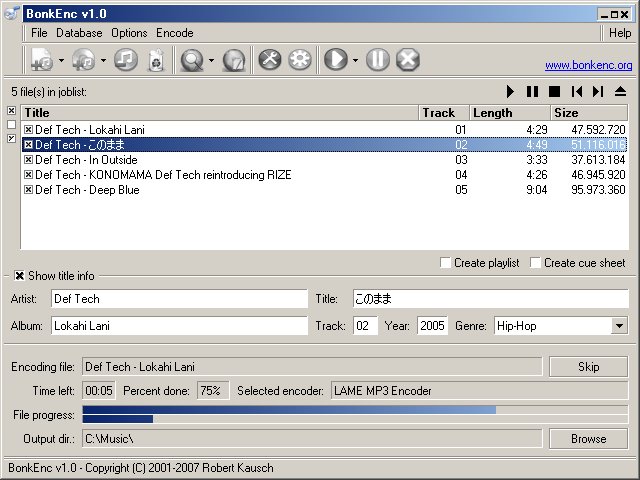Screen dimensions: 640x480
Task: Pause playback in joblist player
Action: [x=532, y=91]
